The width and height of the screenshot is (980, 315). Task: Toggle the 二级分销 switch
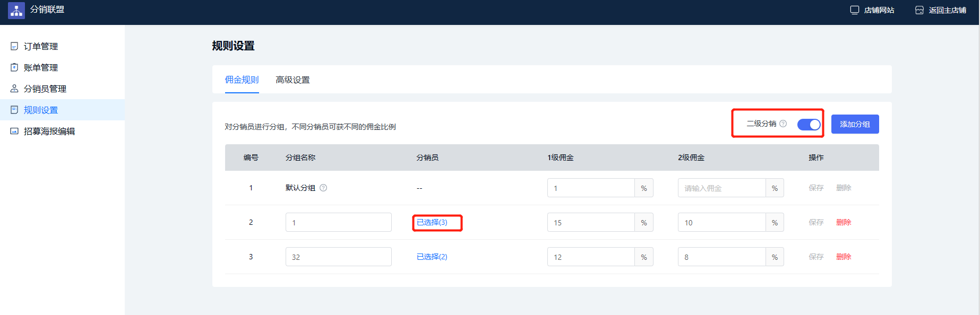click(x=809, y=124)
